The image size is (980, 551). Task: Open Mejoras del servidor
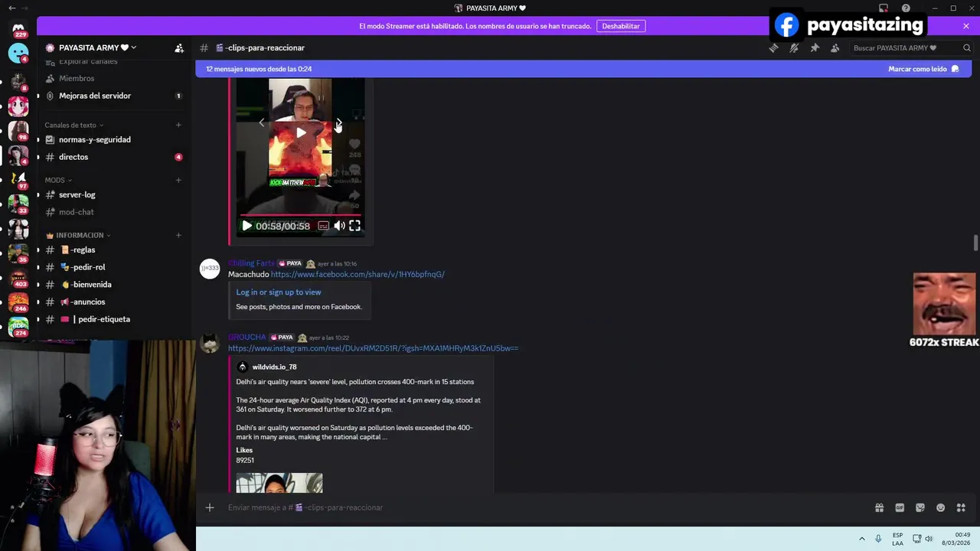tap(95, 96)
